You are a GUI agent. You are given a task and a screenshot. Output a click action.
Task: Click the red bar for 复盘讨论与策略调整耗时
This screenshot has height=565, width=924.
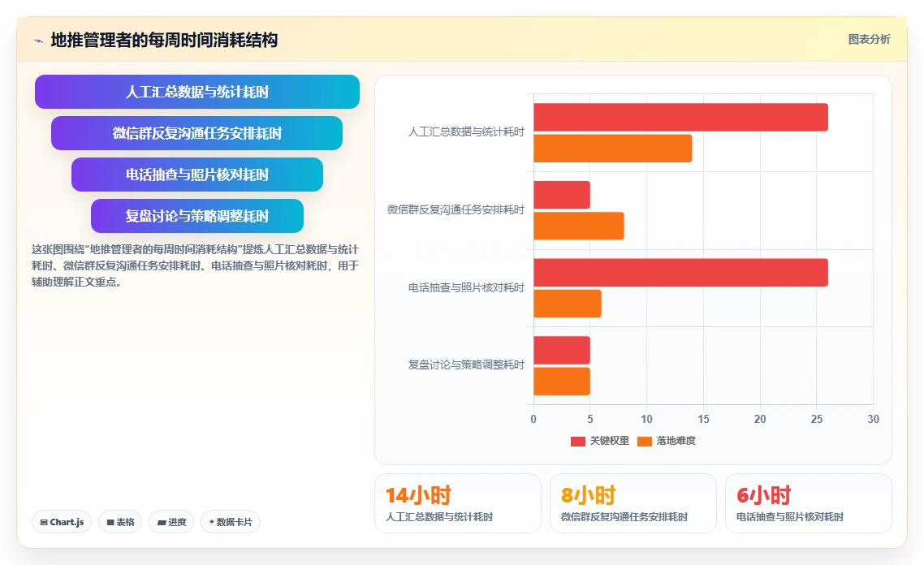coord(562,351)
